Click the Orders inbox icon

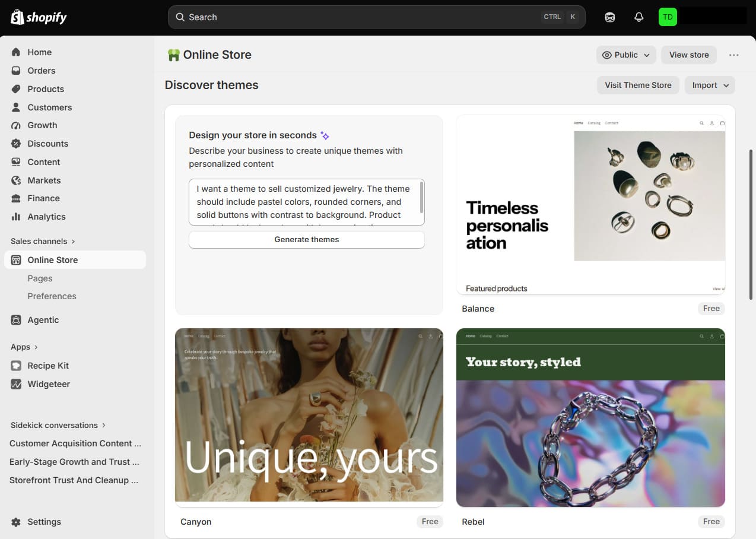click(x=16, y=71)
